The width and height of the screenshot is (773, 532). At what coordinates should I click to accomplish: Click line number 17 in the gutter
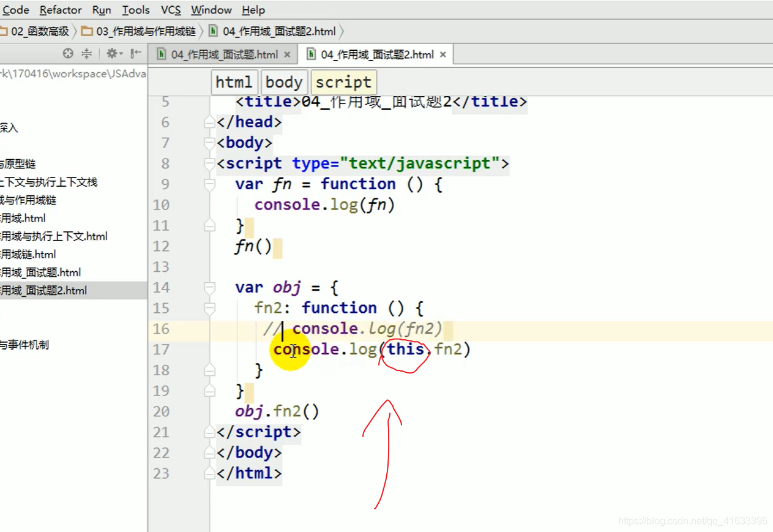click(161, 350)
